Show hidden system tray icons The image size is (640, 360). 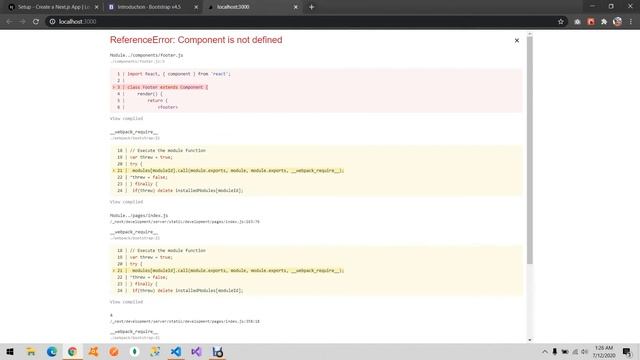click(x=544, y=352)
